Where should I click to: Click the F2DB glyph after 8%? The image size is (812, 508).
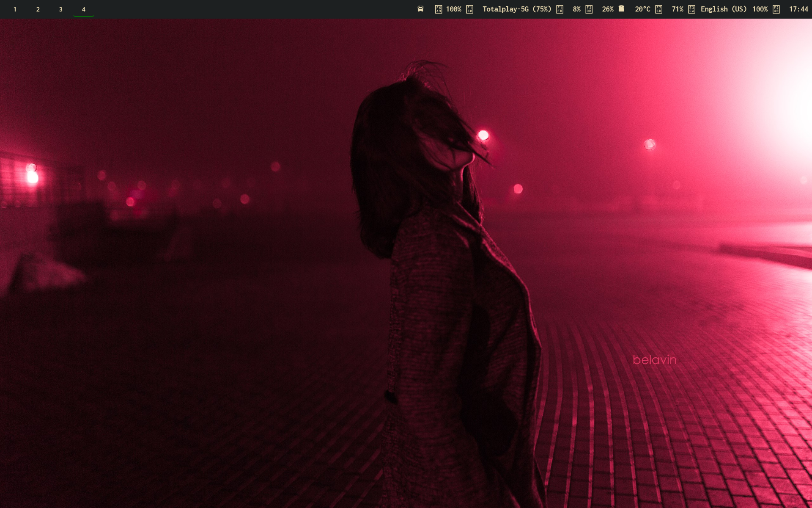tap(589, 9)
